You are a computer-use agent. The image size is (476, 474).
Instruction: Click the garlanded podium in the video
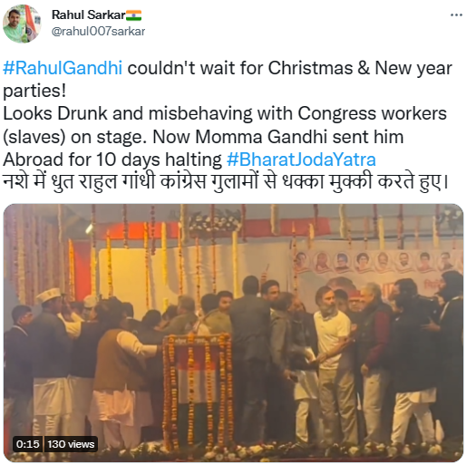[198, 392]
